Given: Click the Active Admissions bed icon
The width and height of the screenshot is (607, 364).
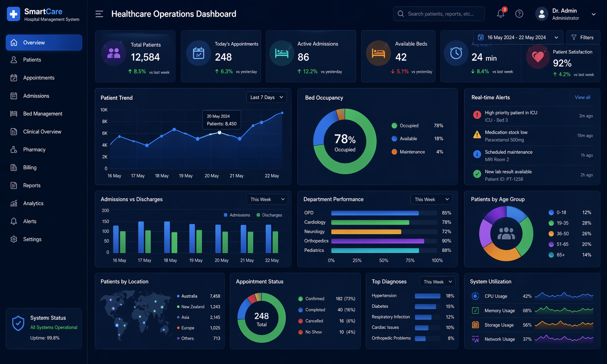Looking at the screenshot, I should pos(282,53).
